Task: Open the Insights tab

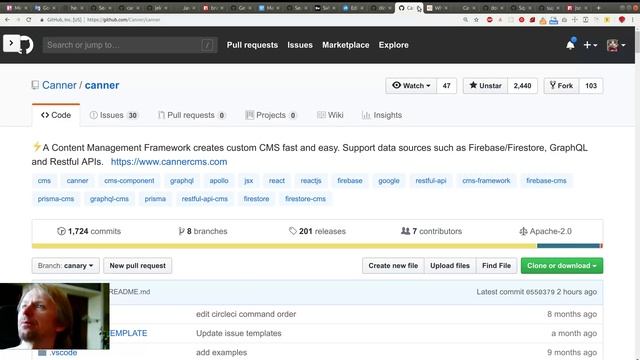Action: click(382, 115)
